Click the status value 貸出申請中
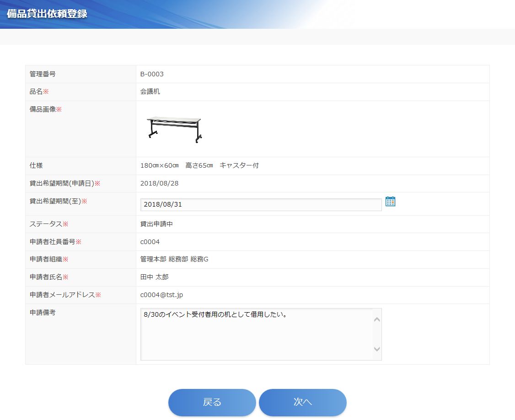The image size is (515, 420). (156, 224)
